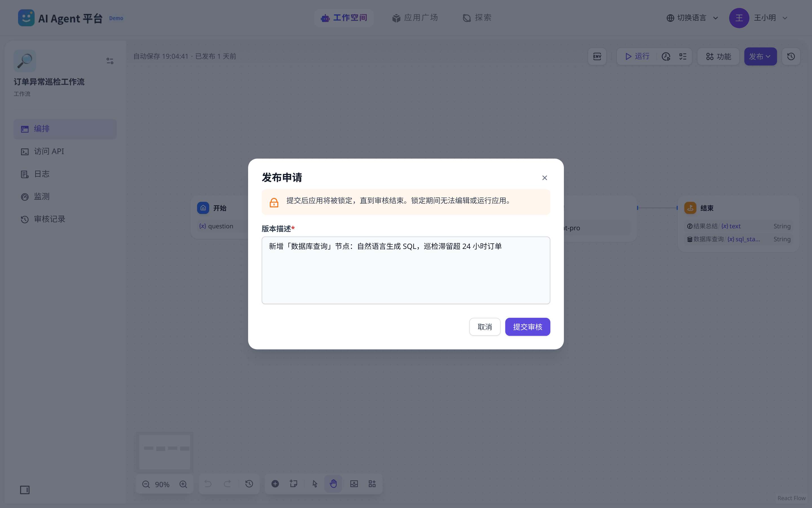Viewport: 812px width, 508px height.
Task: Add a new node with plus icon
Action: (275, 484)
